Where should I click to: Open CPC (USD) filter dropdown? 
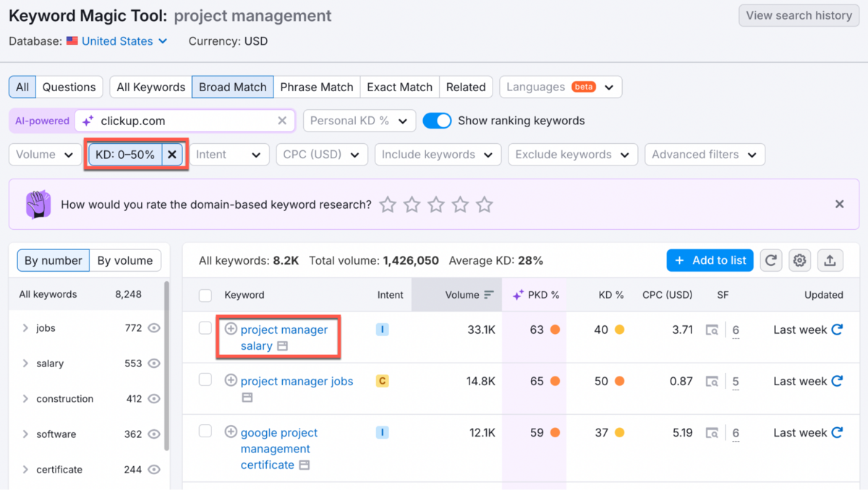click(x=321, y=155)
